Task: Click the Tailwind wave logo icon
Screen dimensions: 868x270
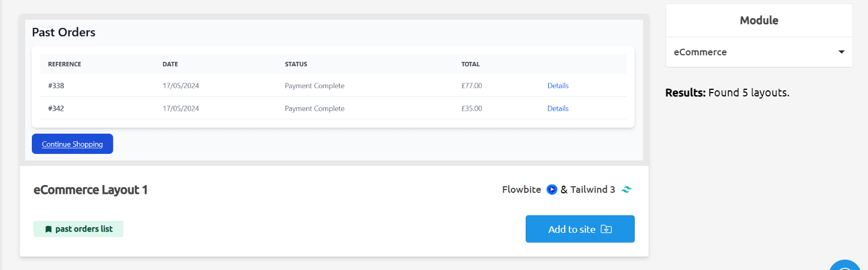Action: 627,189
